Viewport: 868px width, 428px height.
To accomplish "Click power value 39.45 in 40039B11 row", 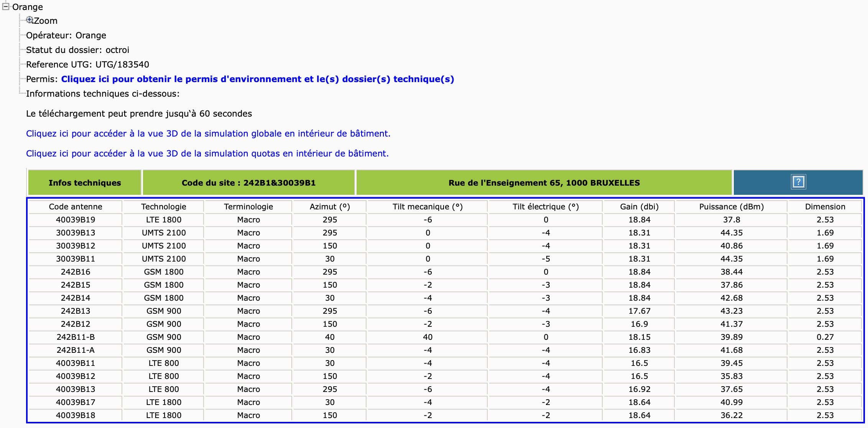I will pos(732,363).
